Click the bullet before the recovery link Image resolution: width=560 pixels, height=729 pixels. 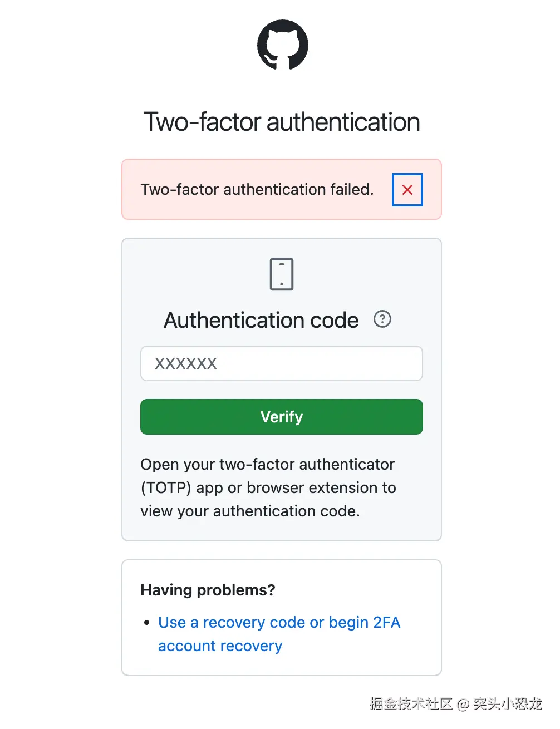coord(147,623)
